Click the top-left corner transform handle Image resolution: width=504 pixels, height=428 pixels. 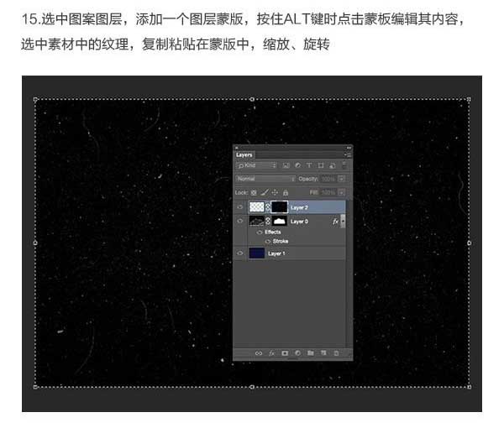pos(35,100)
